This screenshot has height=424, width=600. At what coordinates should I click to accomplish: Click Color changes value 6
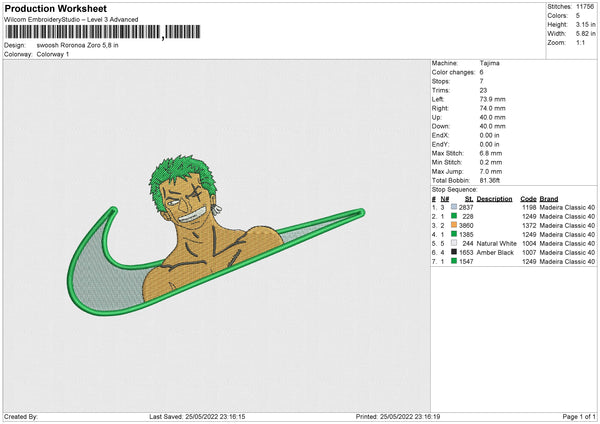coord(481,72)
